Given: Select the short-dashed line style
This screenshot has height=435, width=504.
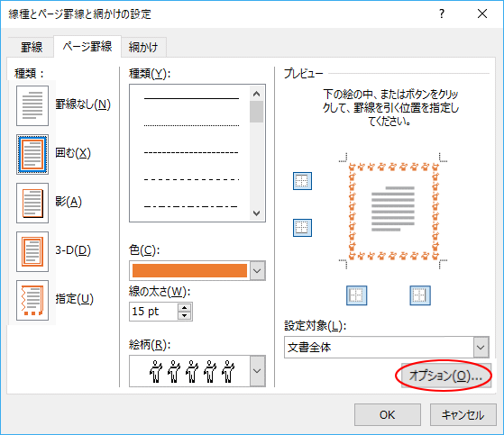Looking at the screenshot, I should pos(191,152).
